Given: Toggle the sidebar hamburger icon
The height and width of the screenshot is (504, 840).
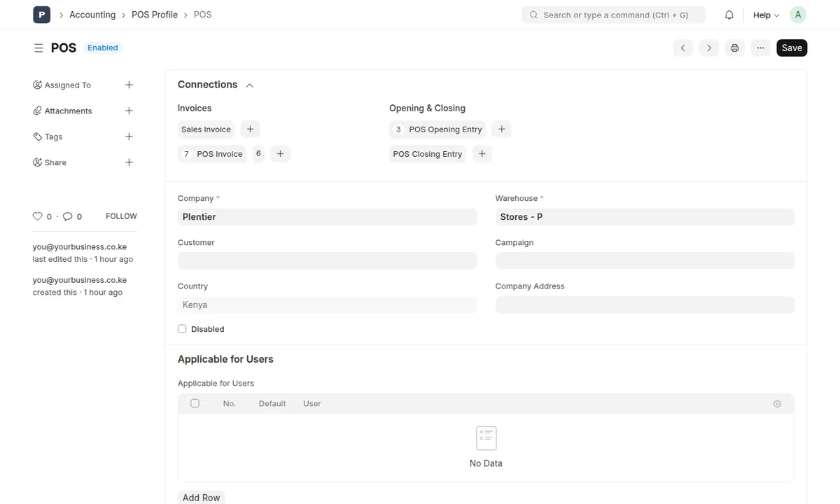Looking at the screenshot, I should point(38,48).
